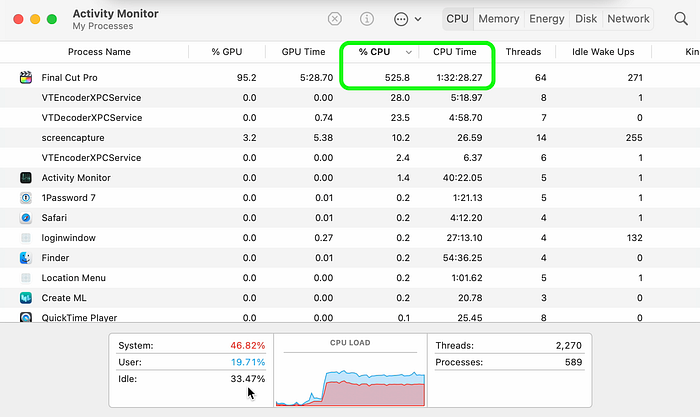Select VTEncoderXPCService row with 2.4 CPU
This screenshot has height=417, width=700.
coord(350,158)
